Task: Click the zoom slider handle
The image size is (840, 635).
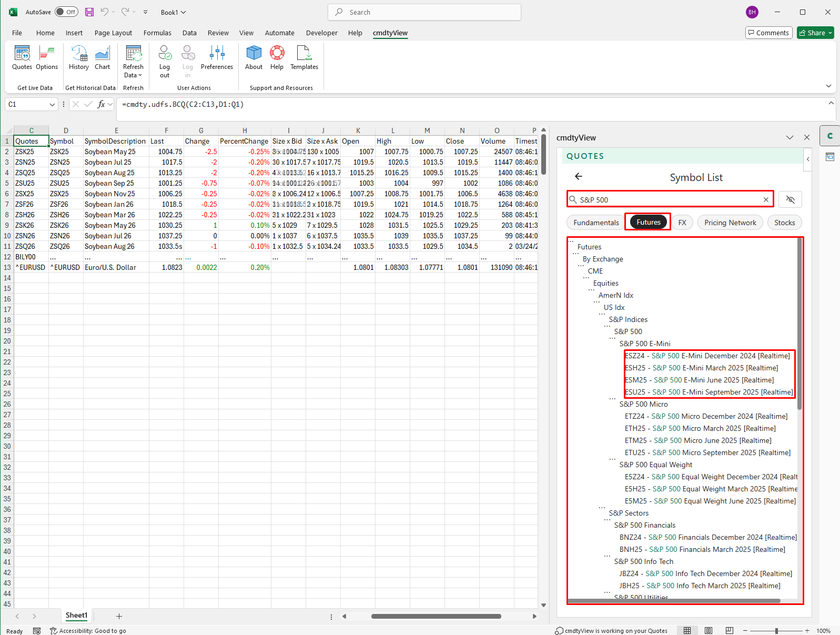Action: 776,630
